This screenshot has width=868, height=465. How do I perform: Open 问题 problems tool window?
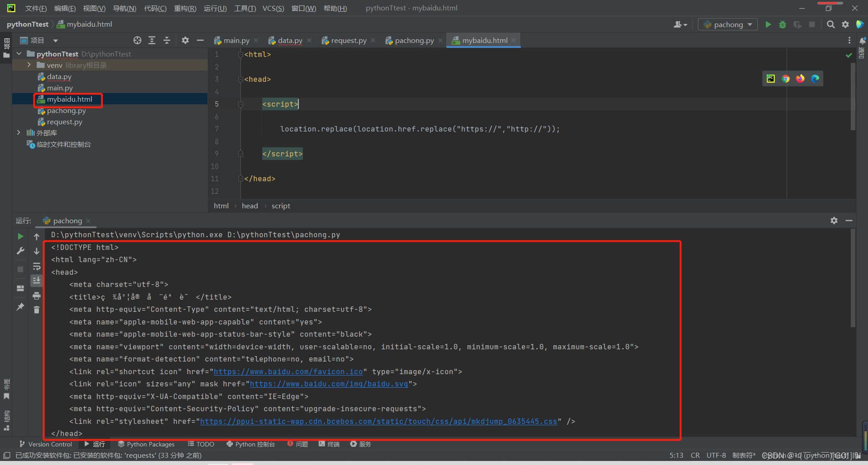298,444
